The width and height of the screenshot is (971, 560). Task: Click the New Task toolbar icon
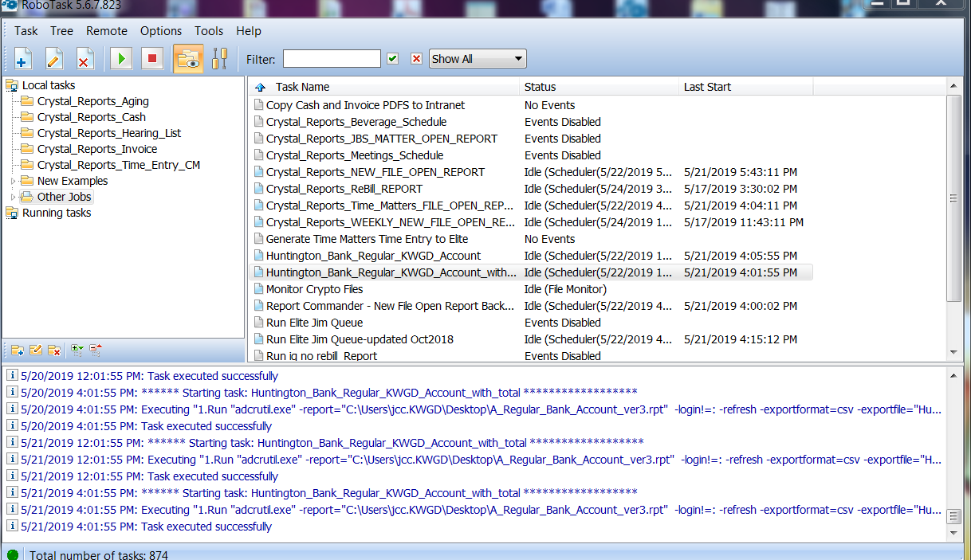[23, 59]
